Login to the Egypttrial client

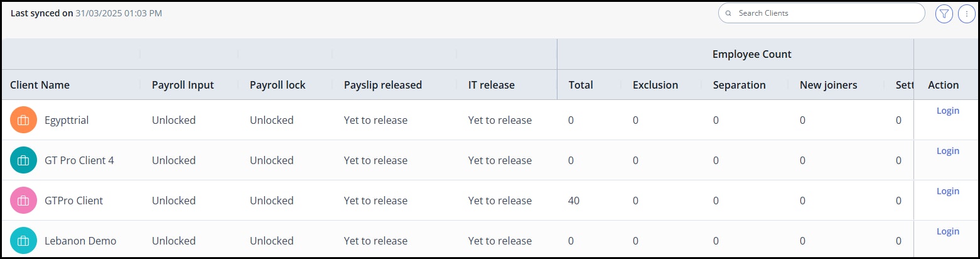947,111
